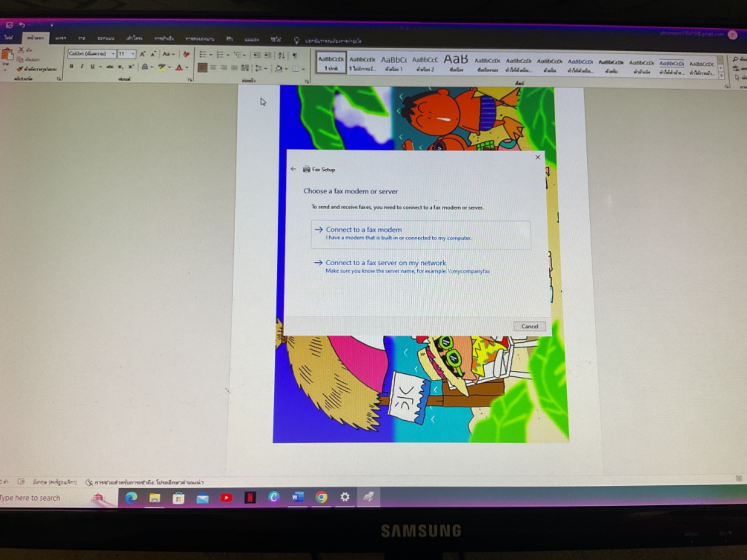Screen dimensions: 747x560
Task: Close the Fax Setup dialog
Action: coord(537,157)
